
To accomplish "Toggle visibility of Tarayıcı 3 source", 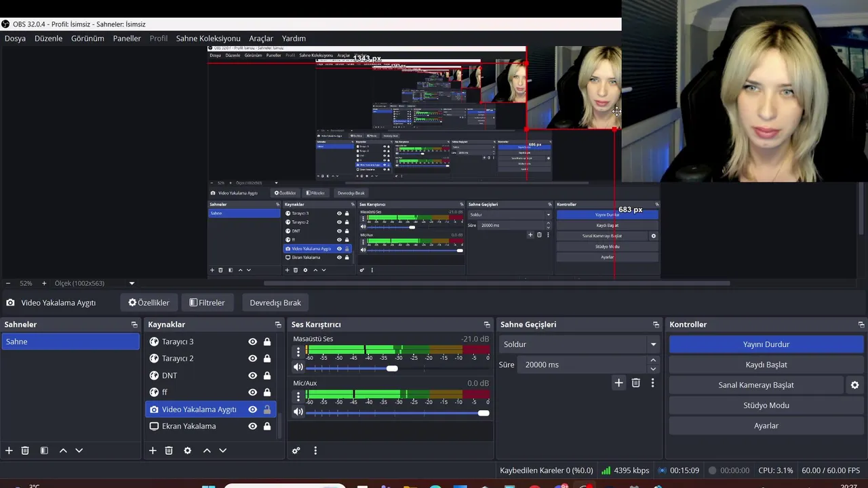I will point(252,342).
